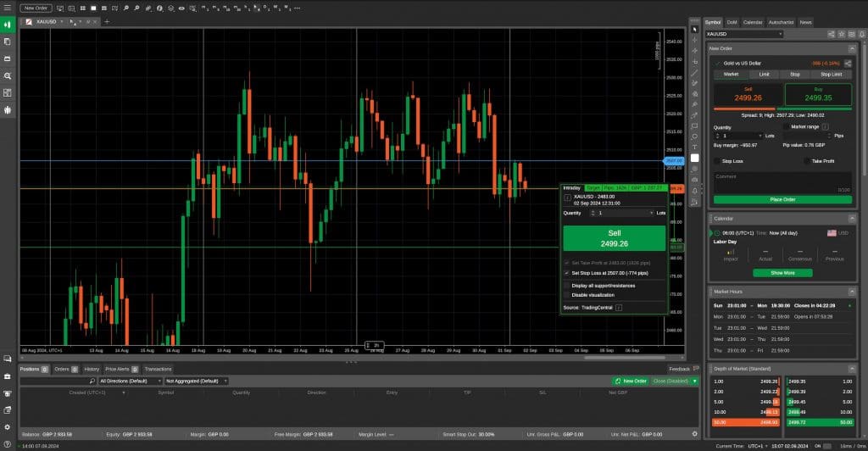Image resolution: width=868 pixels, height=451 pixels.
Task: Click Show More in Calendar panel
Action: (x=782, y=273)
